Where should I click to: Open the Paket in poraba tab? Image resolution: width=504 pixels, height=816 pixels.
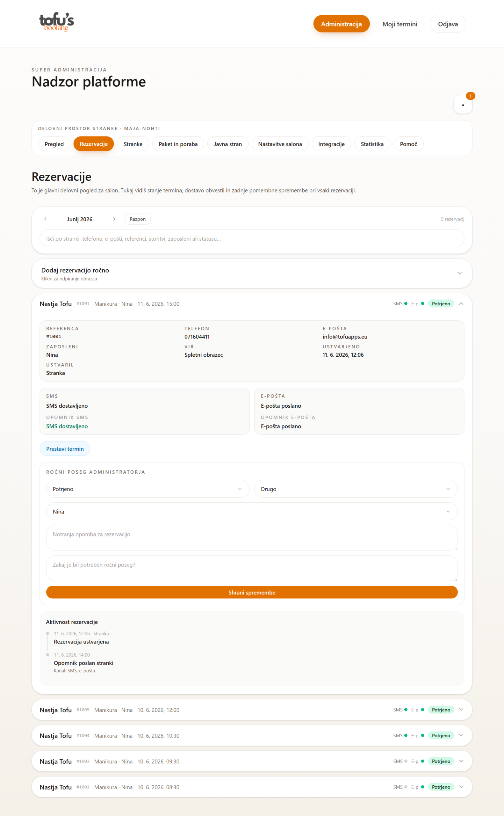[x=178, y=144]
